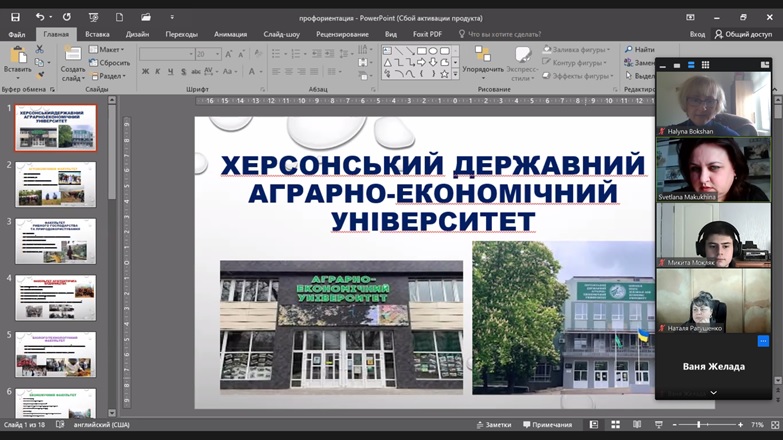Select the triangle shape in the gallery
Viewport: 783px width, 440px height.
(388, 62)
